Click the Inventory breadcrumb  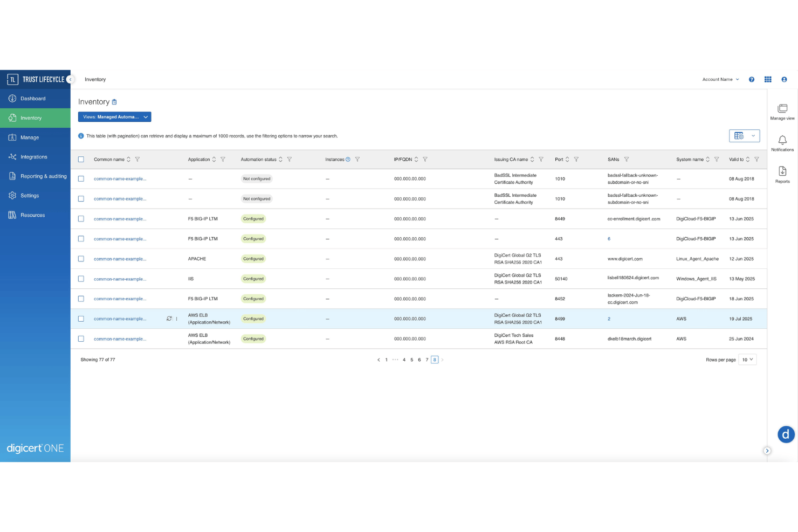point(95,79)
